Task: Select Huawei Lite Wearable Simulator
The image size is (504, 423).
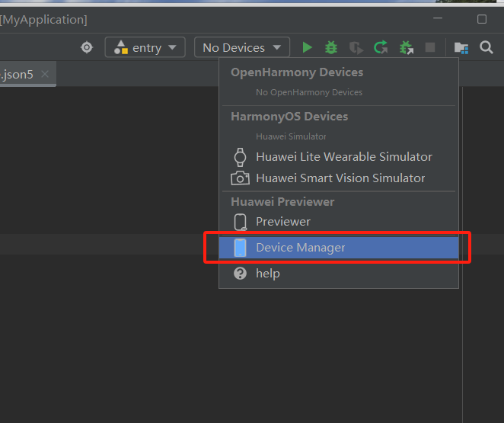Action: tap(339, 157)
